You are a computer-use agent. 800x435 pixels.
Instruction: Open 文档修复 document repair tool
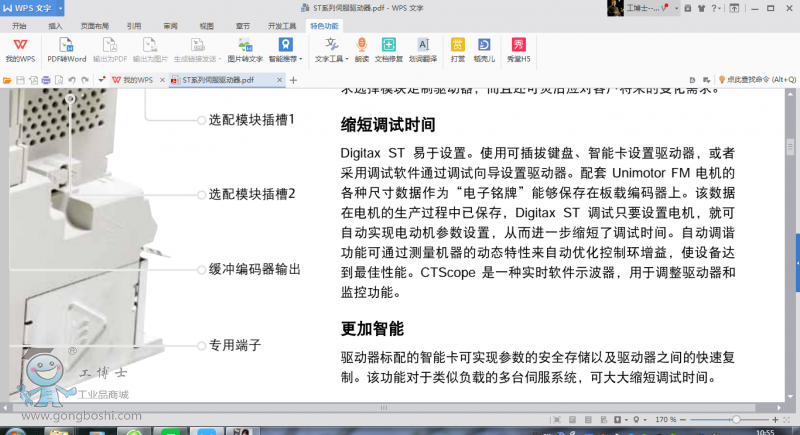click(388, 45)
